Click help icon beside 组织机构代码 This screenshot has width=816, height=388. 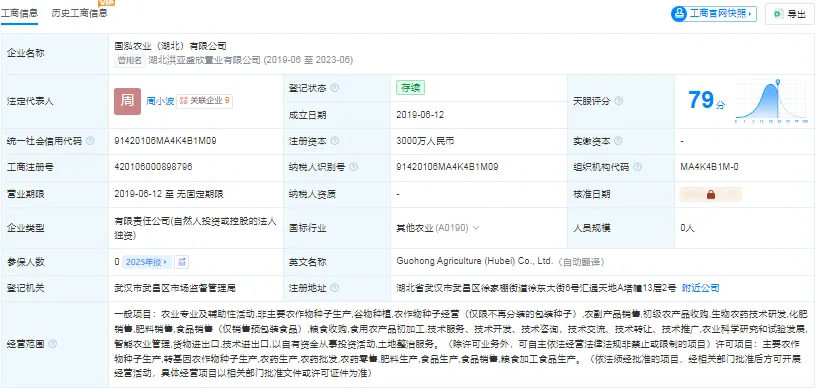click(637, 167)
